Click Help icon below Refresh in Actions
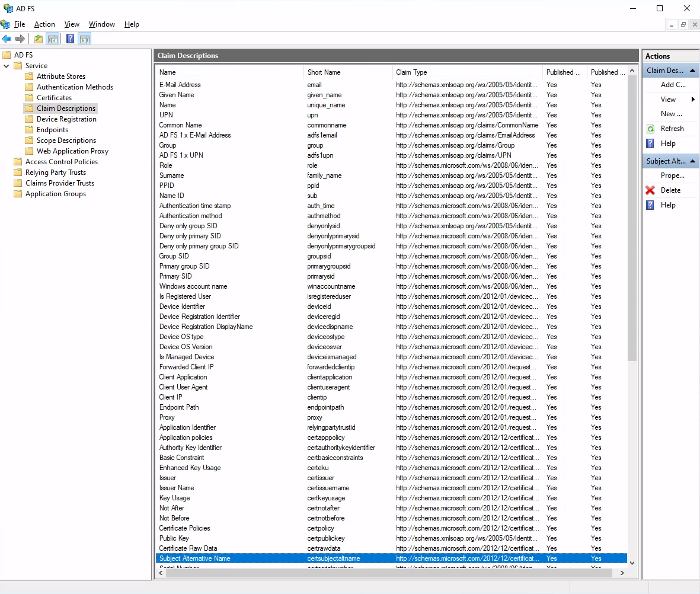Image resolution: width=700 pixels, height=594 pixels. [x=650, y=143]
